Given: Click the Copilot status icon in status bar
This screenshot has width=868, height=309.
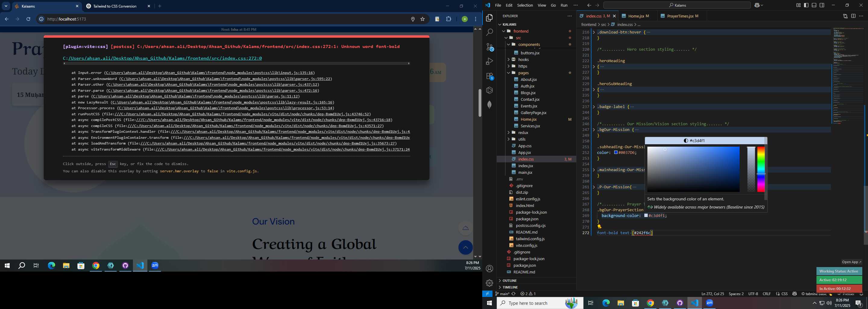Looking at the screenshot, I should tap(794, 294).
